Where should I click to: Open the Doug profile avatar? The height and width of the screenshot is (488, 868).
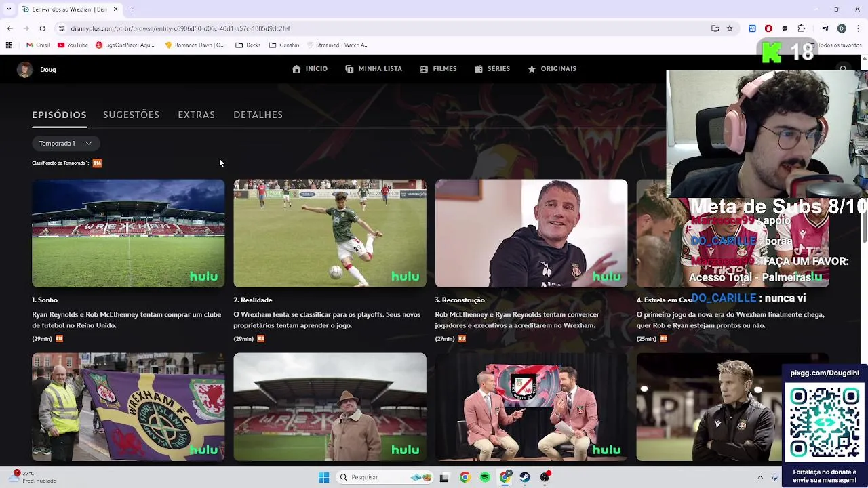24,70
